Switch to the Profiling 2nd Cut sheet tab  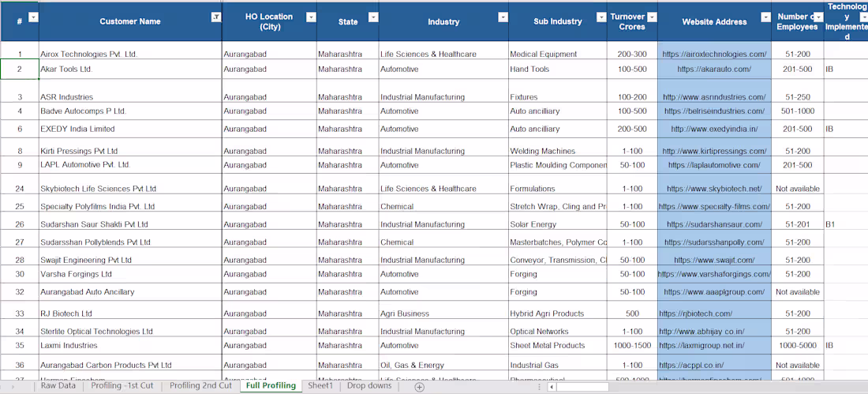(x=200, y=385)
